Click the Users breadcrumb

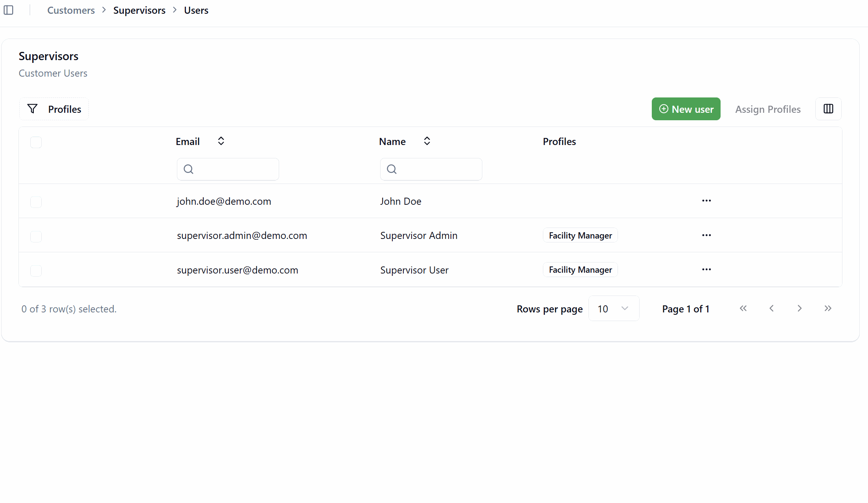click(x=196, y=10)
